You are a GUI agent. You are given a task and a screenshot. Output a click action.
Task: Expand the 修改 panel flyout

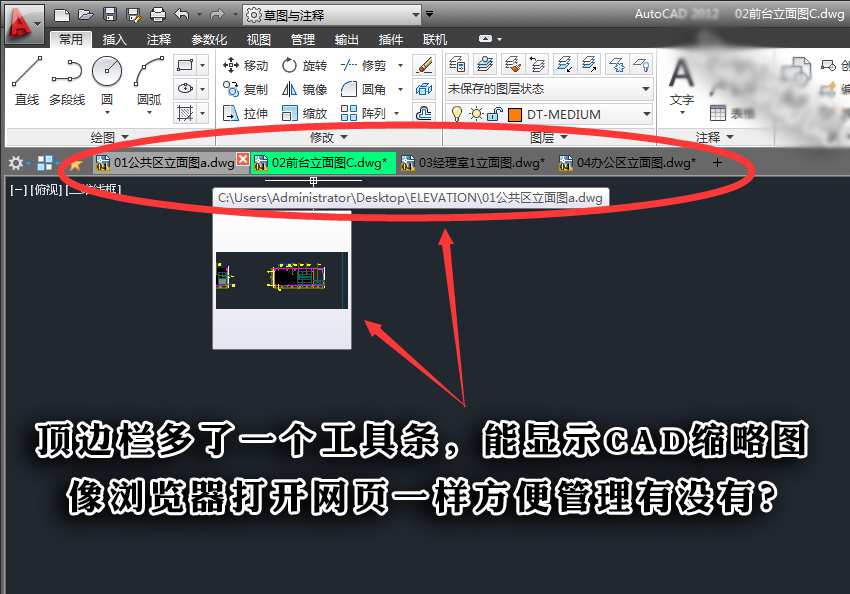pos(329,137)
